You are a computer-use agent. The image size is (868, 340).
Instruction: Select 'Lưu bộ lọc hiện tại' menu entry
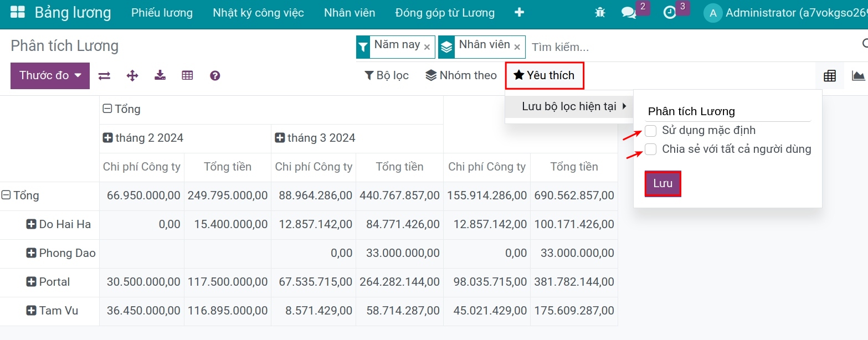[x=569, y=106]
